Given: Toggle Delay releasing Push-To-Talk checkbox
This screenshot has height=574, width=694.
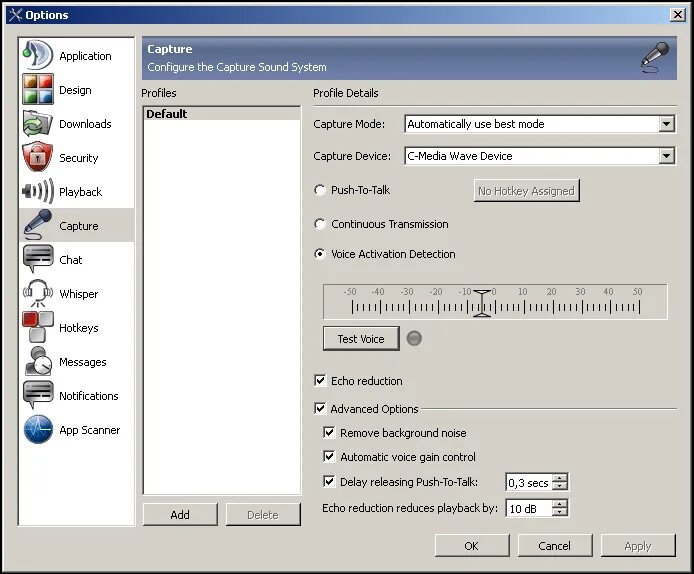Looking at the screenshot, I should 329,481.
